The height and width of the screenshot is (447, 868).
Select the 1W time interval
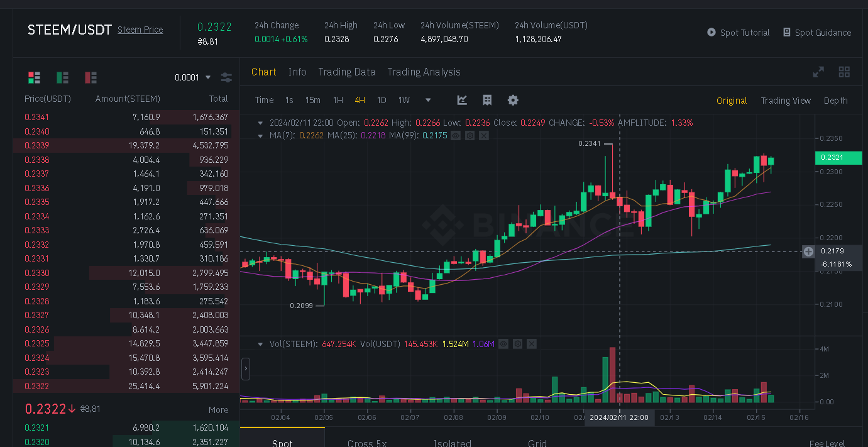(404, 100)
